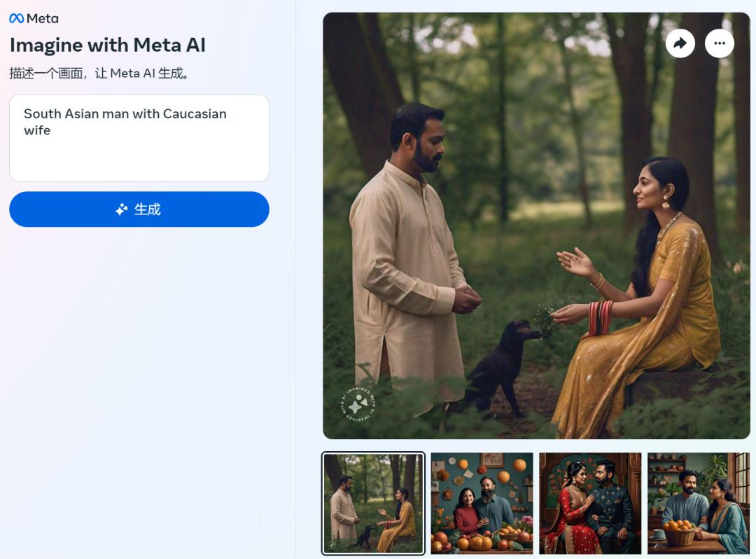
Task: Place cursor after the word wife
Action: [50, 131]
